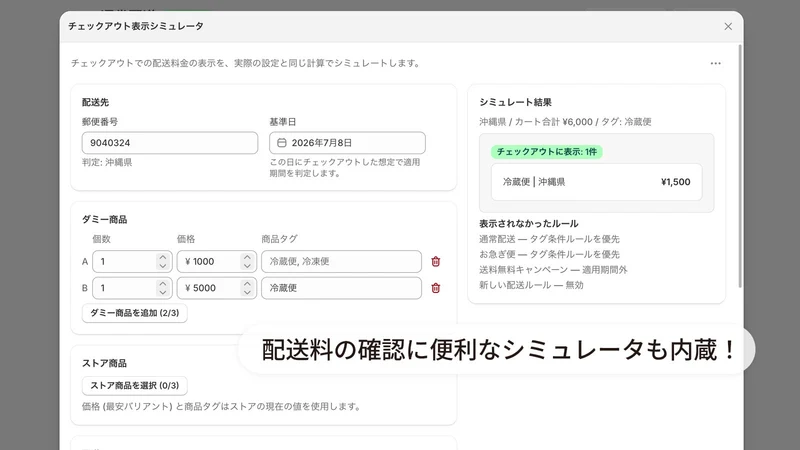Image resolution: width=800 pixels, height=450 pixels.
Task: Close the チェックアウト表示シミュレータ dialog
Action: (728, 27)
